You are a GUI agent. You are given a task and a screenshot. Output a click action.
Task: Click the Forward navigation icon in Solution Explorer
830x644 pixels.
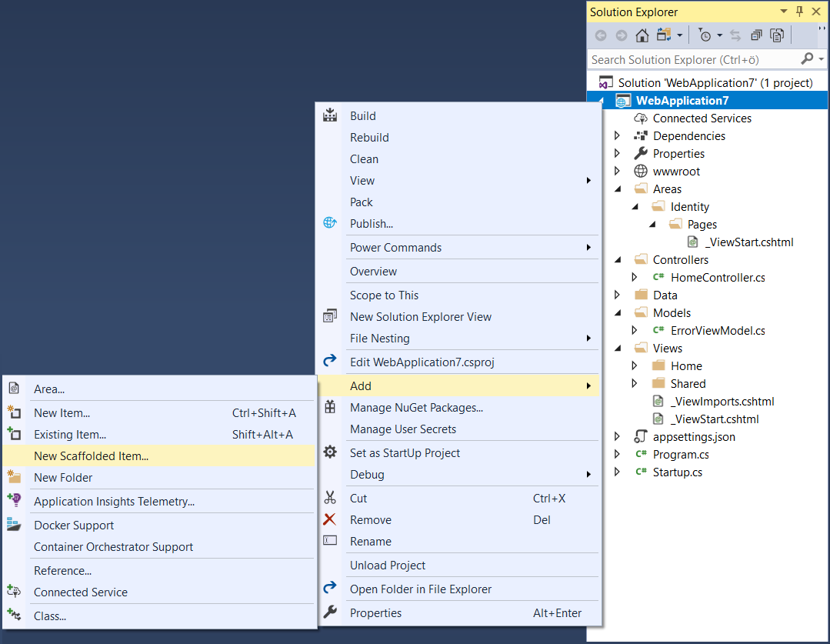622,35
